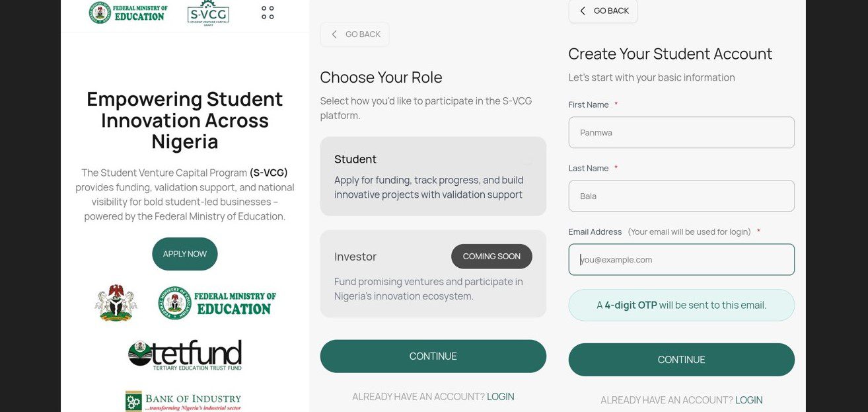Select the Student role option circle
868x412 pixels.
(x=527, y=160)
